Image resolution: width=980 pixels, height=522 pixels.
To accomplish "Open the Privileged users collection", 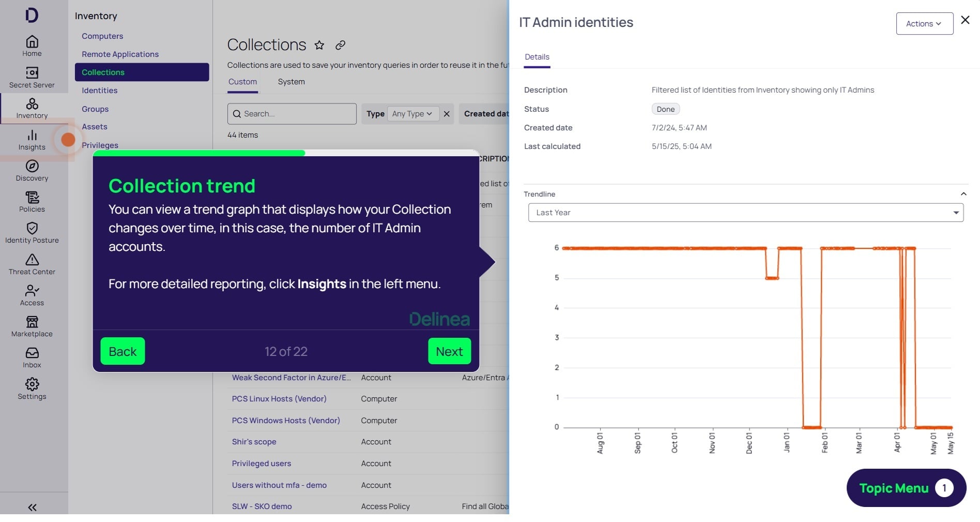I will [x=262, y=464].
